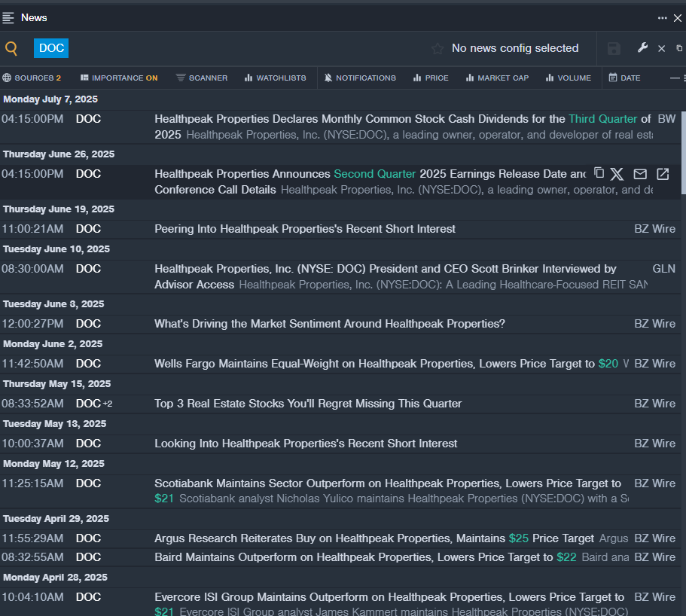Click the pop-out window icon in toolbar
686x616 pixels.
tap(679, 48)
